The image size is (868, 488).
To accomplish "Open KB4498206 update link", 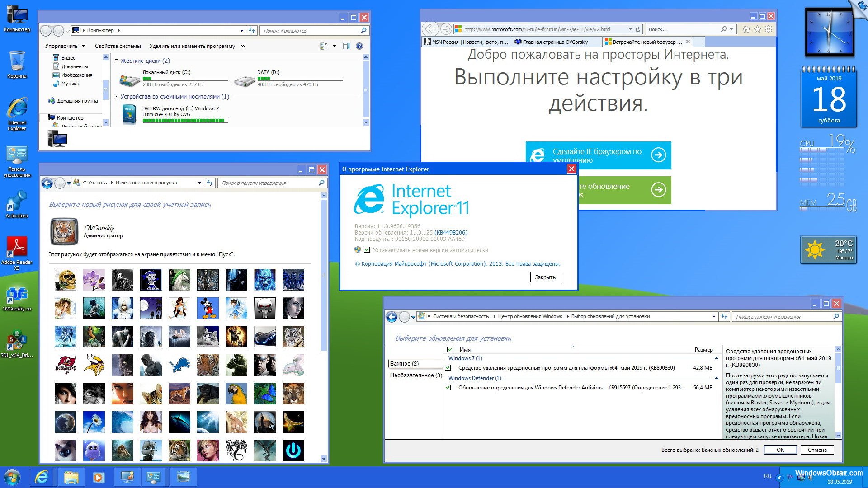I will point(451,233).
